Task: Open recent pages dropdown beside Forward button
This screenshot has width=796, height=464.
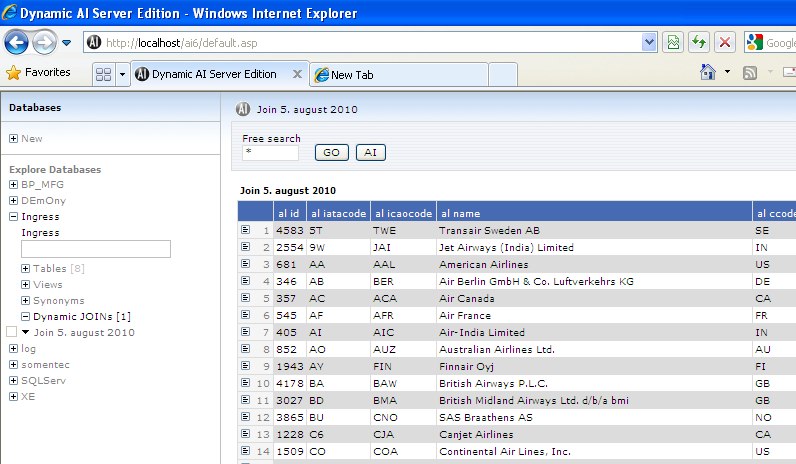Action: pyautogui.click(x=67, y=43)
